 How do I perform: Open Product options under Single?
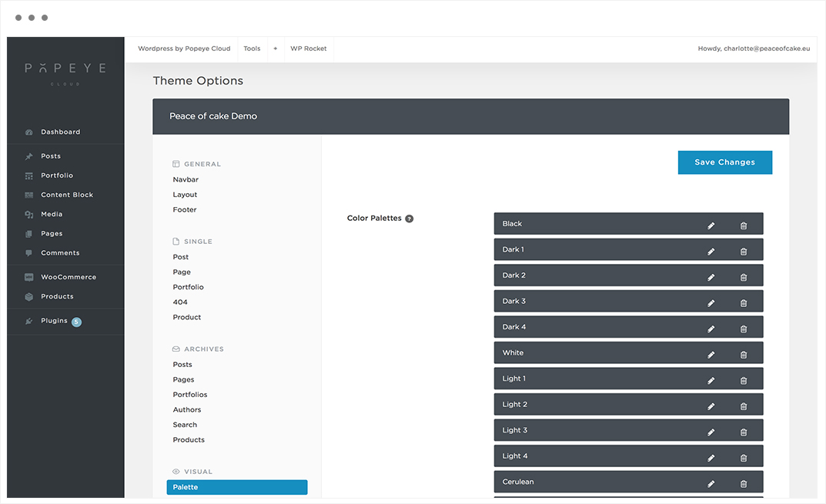187,317
